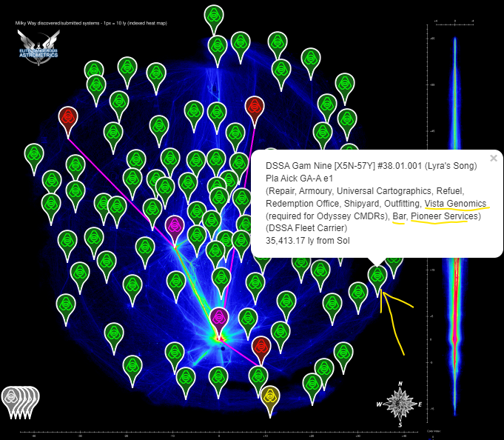The height and width of the screenshot is (440, 504).
Task: Select the red pin just above the yellow pin
Action: (x=261, y=351)
